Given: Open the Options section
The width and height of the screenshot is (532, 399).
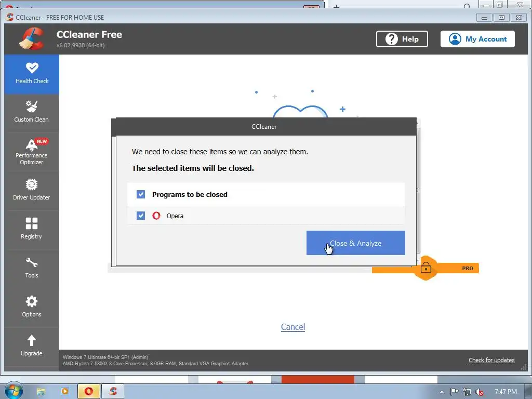Looking at the screenshot, I should pos(32,308).
